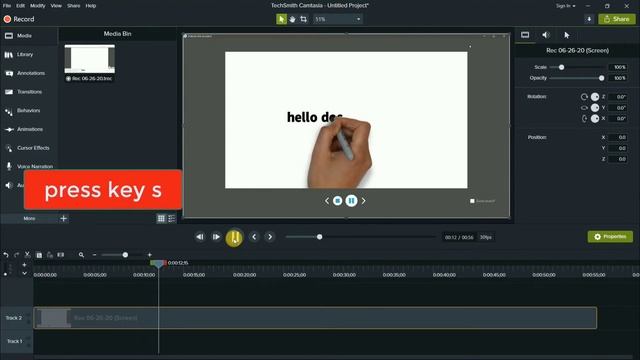Click More at sidebar bottom
This screenshot has height=360, width=640.
(x=29, y=219)
